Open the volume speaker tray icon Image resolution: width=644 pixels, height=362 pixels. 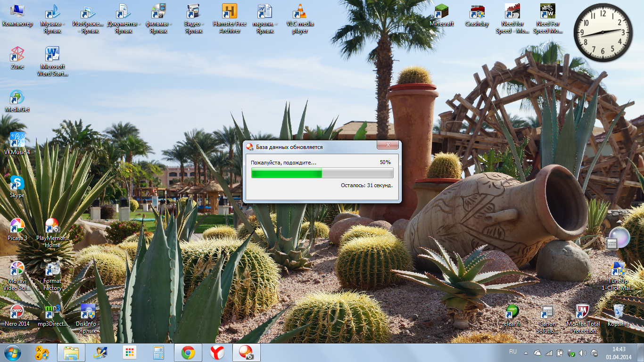pos(582,353)
